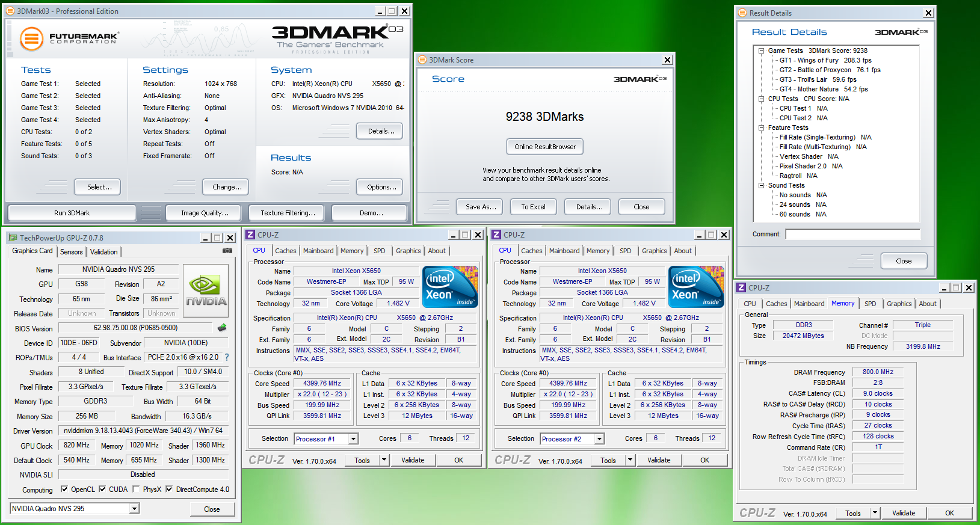
Task: Click the Texture Filtering... button
Action: point(288,213)
